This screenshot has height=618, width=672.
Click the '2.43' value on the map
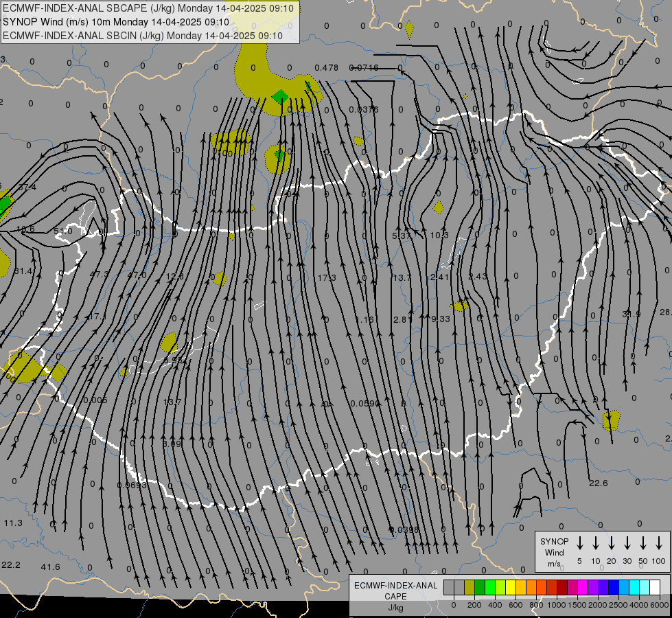478,277
